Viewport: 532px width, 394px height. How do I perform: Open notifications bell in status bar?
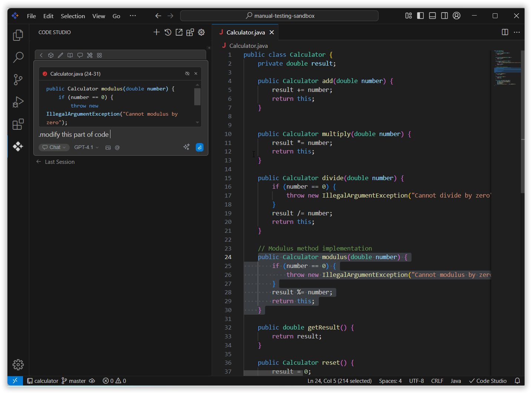pos(517,381)
